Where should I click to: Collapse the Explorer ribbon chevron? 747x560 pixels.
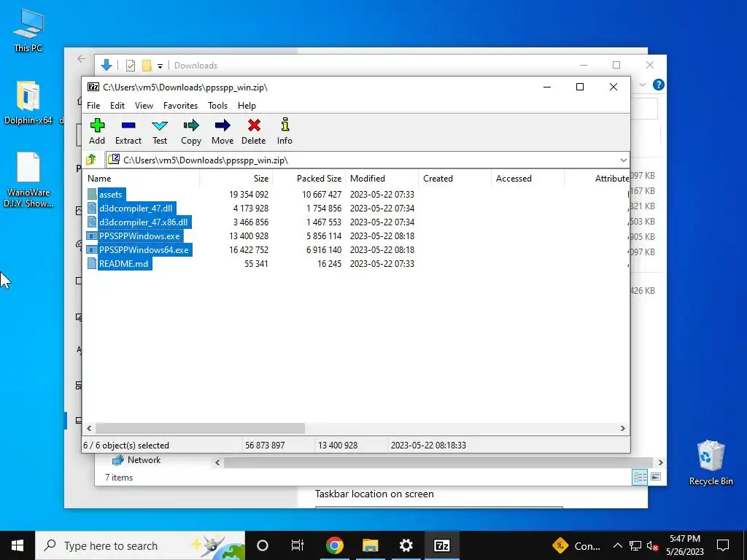(x=643, y=85)
